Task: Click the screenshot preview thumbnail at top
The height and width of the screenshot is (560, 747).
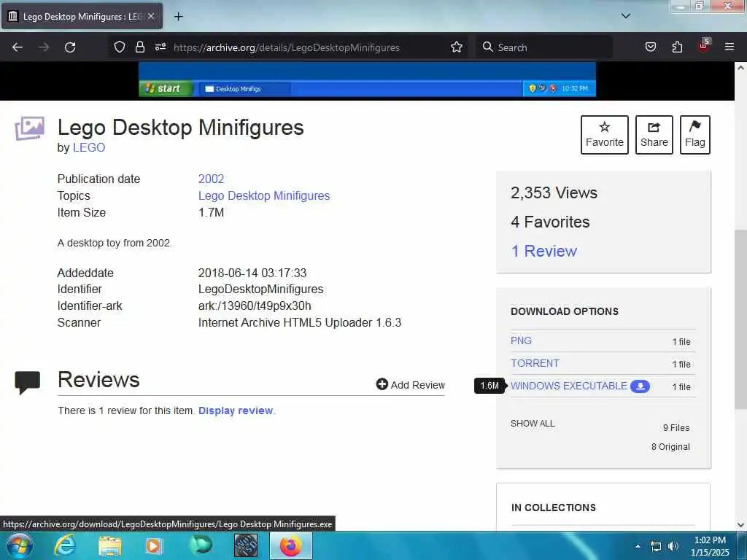Action: 367,79
